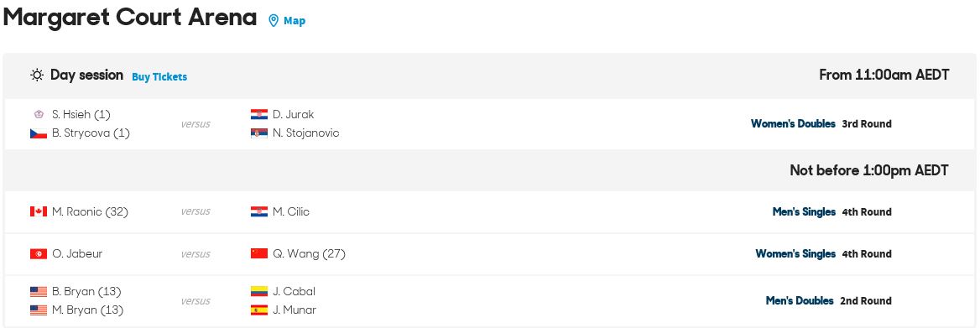Click the sun icon next to Day session
Image resolution: width=980 pixels, height=328 pixels.
point(38,75)
